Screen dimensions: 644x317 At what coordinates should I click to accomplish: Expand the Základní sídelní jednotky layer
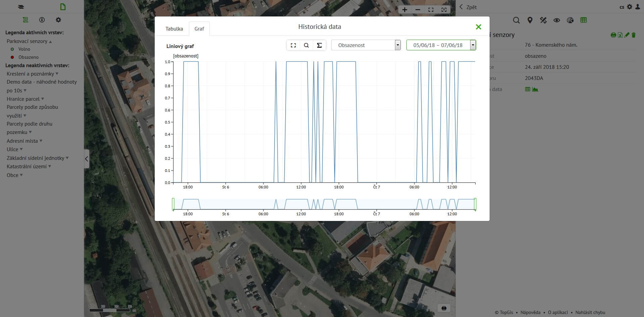pos(67,158)
